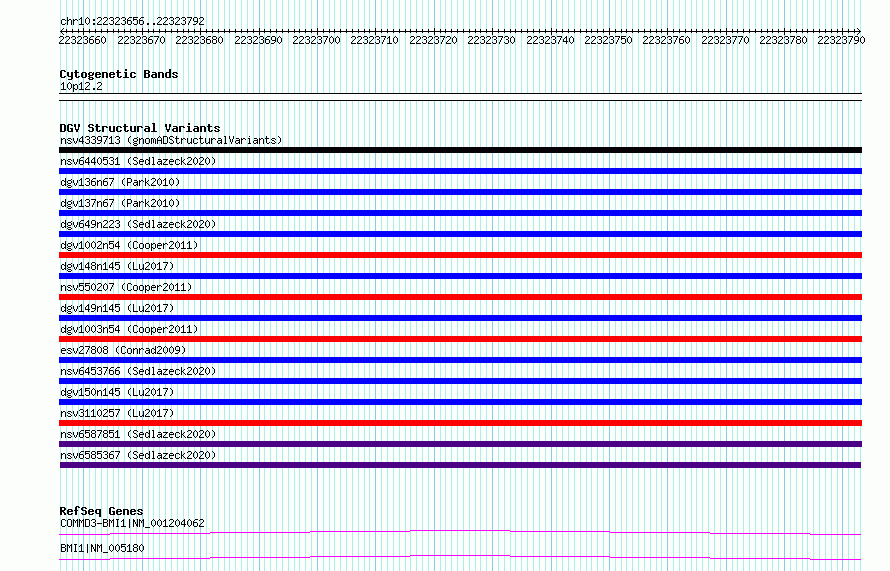Image resolution: width=890 pixels, height=571 pixels.
Task: Click ruler position 22323770
Action: (725, 40)
